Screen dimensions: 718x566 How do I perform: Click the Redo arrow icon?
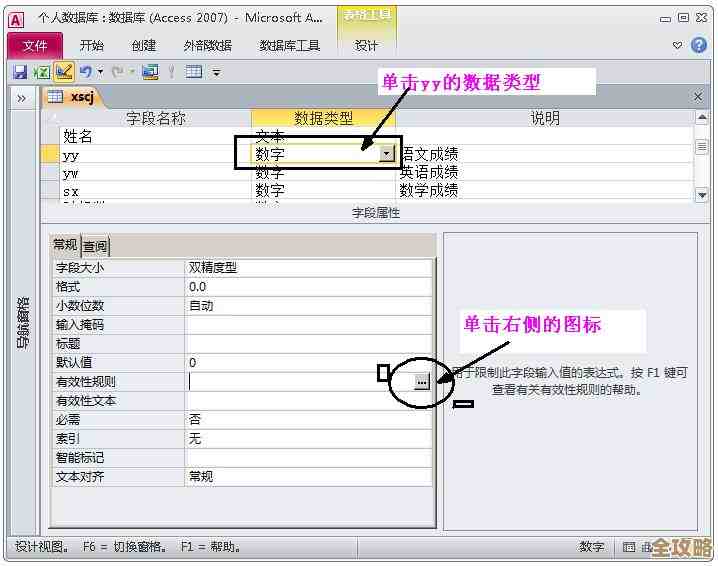tap(118, 72)
